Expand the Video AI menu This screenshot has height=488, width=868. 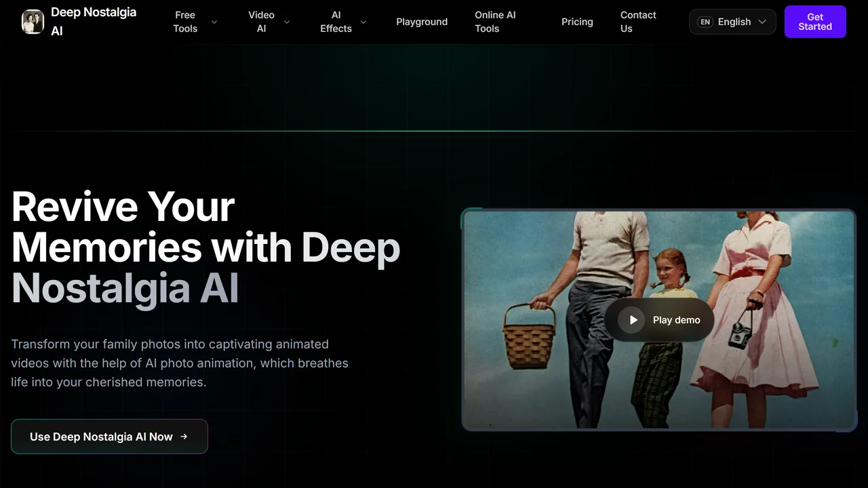point(269,22)
